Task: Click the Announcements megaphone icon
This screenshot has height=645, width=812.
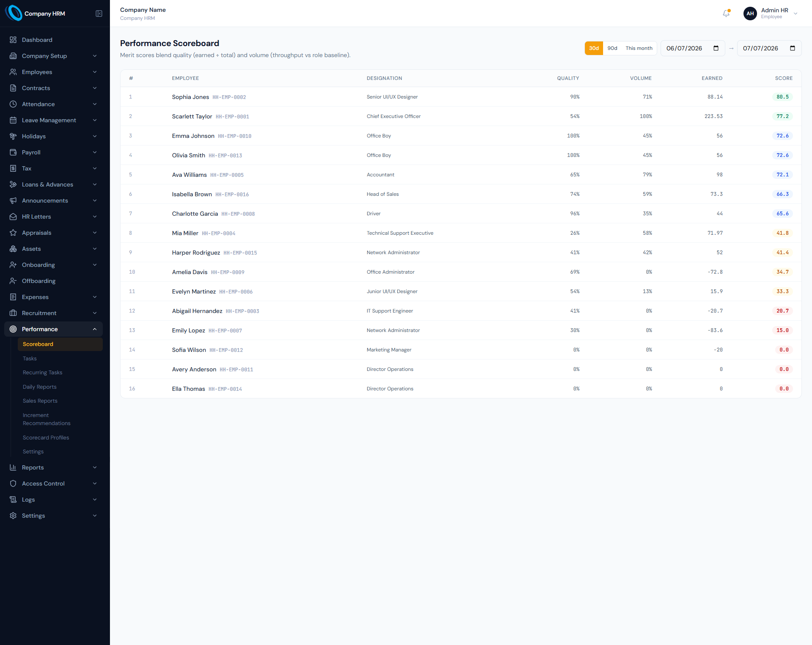Action: click(x=13, y=200)
